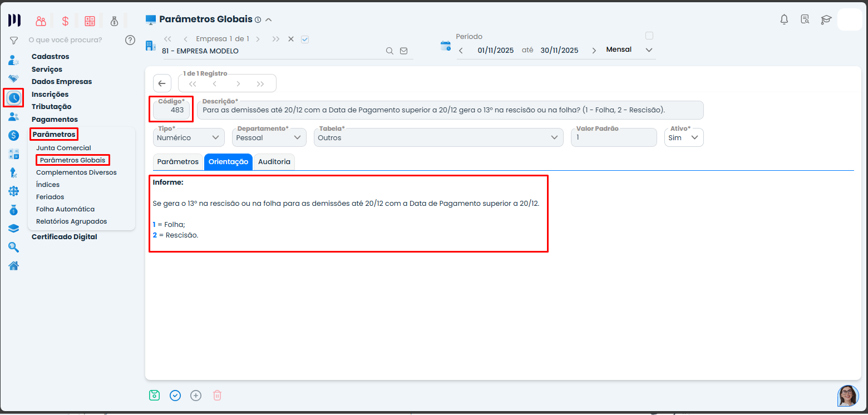The height and width of the screenshot is (415, 868).
Task: Open Folha Automática submenu item
Action: click(65, 209)
